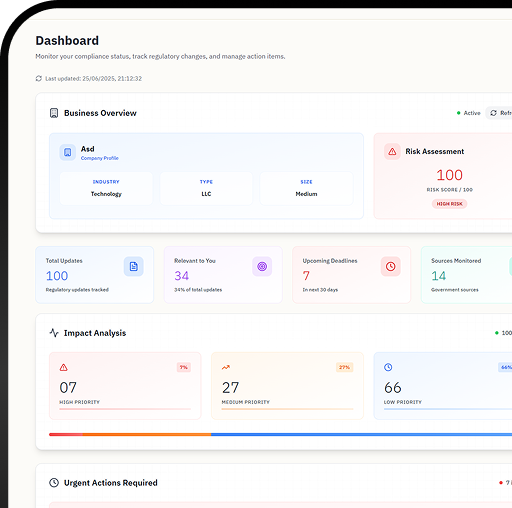
Task: Click the 27% badge on Medium Priority
Action: coord(344,367)
